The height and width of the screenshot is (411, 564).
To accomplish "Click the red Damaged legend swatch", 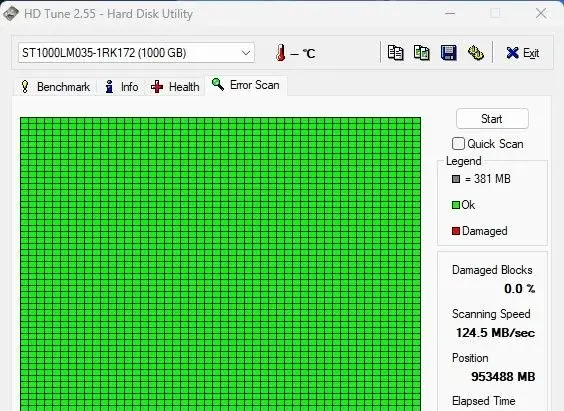I will [456, 231].
